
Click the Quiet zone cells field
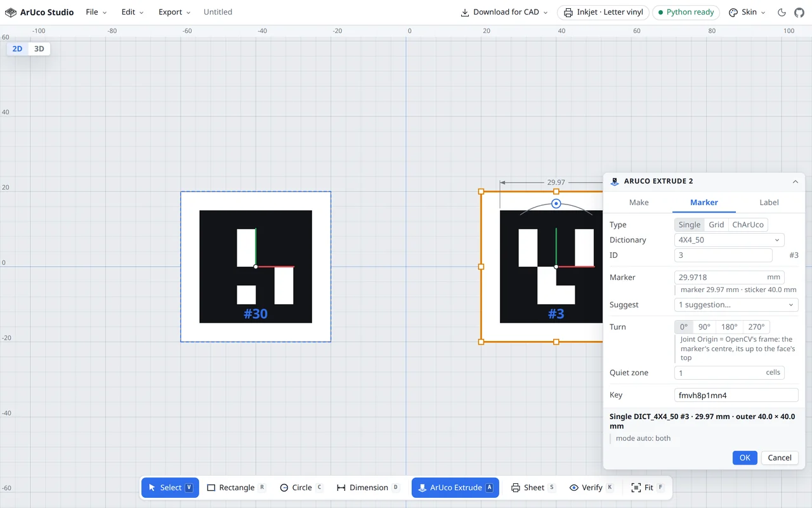(730, 373)
